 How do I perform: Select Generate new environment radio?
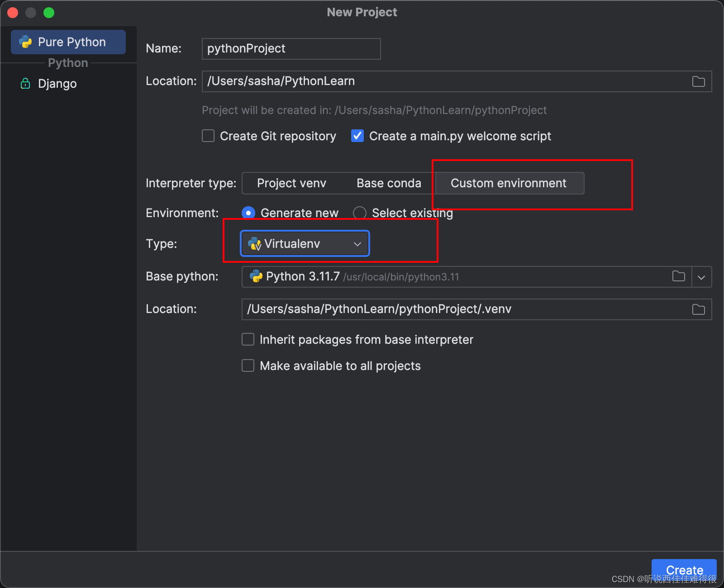coord(248,213)
